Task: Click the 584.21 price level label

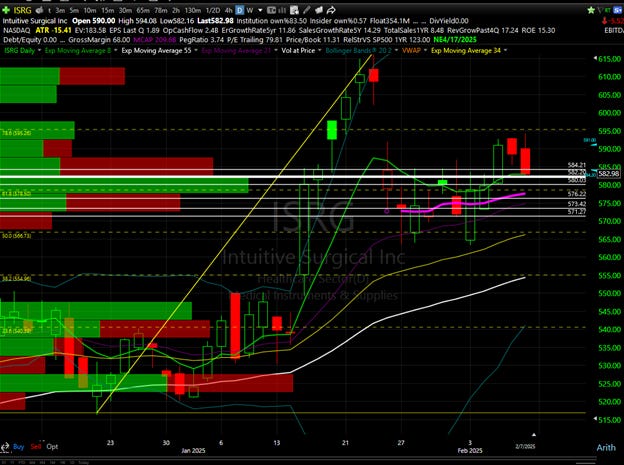Action: tap(577, 165)
